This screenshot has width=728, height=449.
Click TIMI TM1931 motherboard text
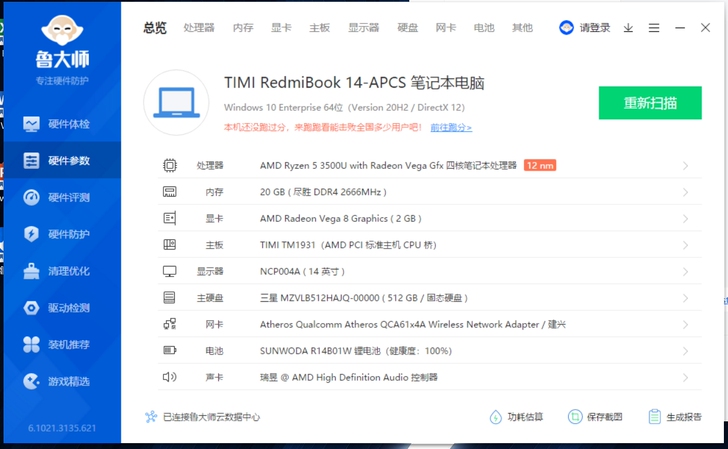coord(348,245)
